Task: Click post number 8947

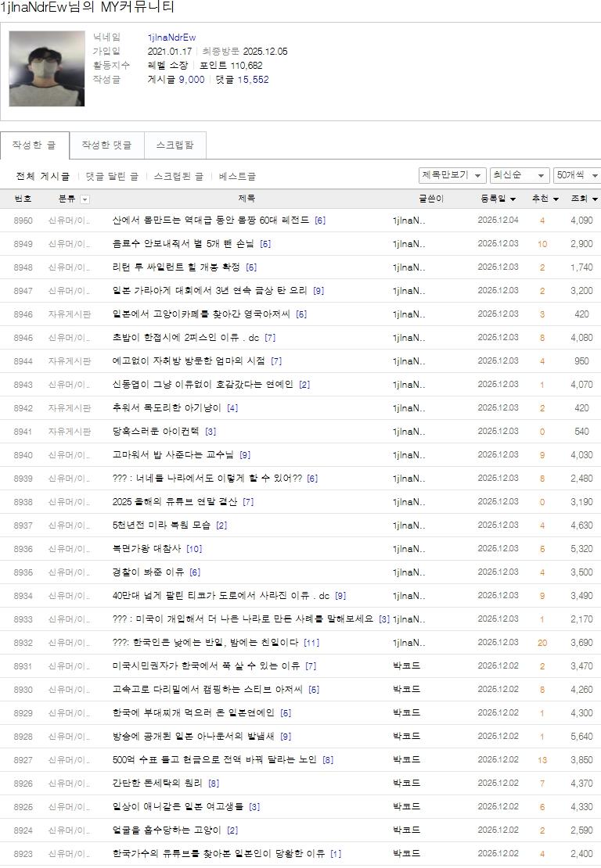Action: (x=23, y=291)
